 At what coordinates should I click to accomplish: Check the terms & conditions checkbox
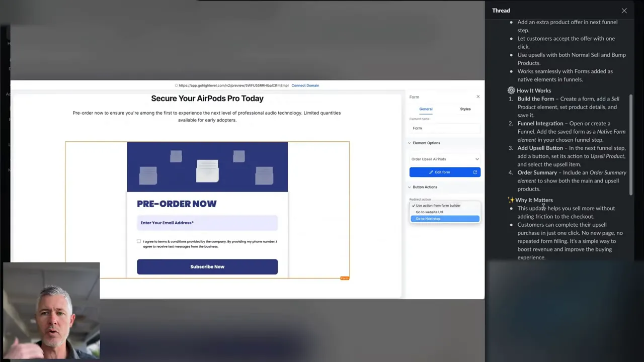(139, 241)
